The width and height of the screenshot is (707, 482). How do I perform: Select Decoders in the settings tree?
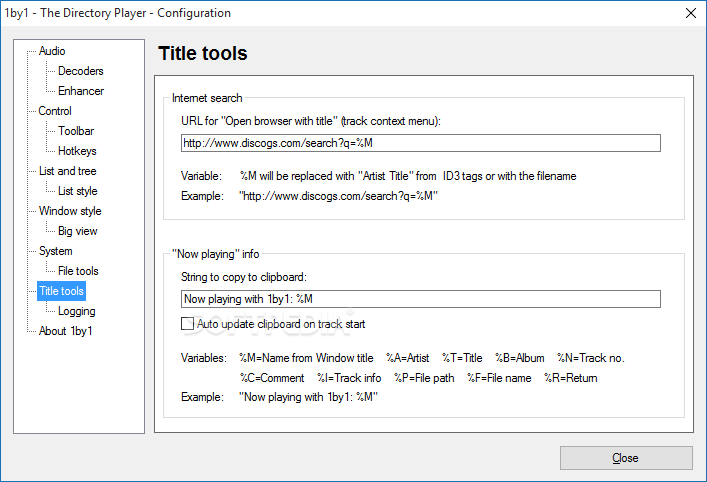pyautogui.click(x=81, y=71)
